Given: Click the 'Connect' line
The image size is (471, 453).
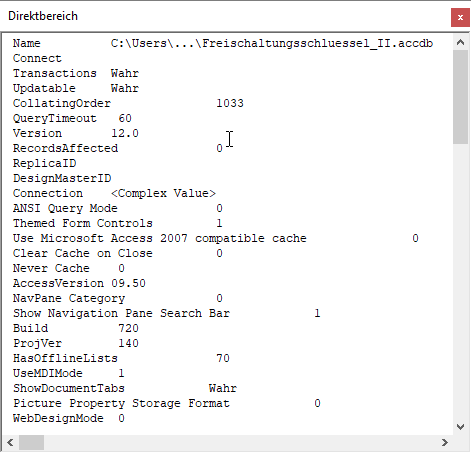Looking at the screenshot, I should 37,58.
